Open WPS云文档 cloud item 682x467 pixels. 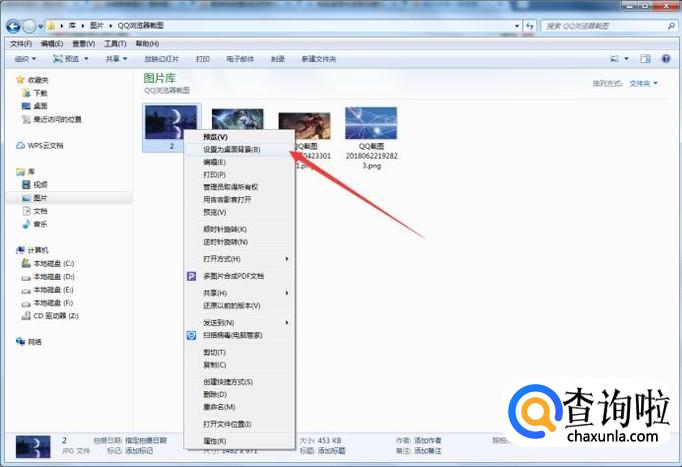tap(40, 145)
